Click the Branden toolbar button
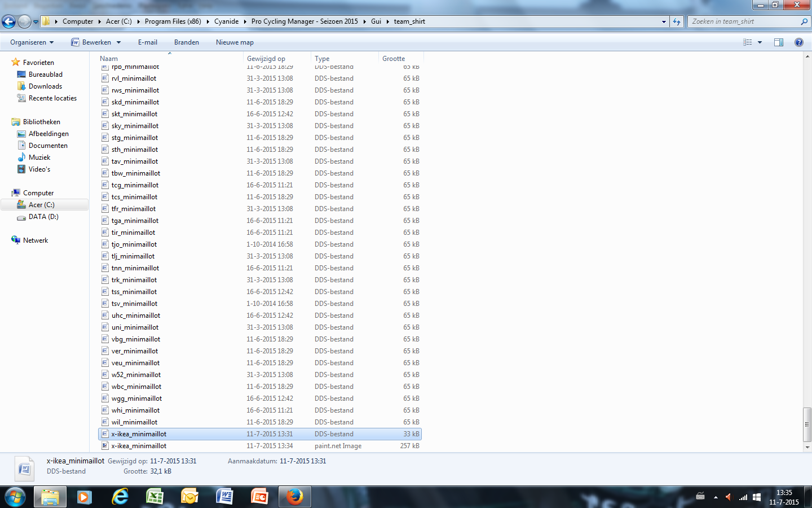This screenshot has height=508, width=812. coord(186,42)
